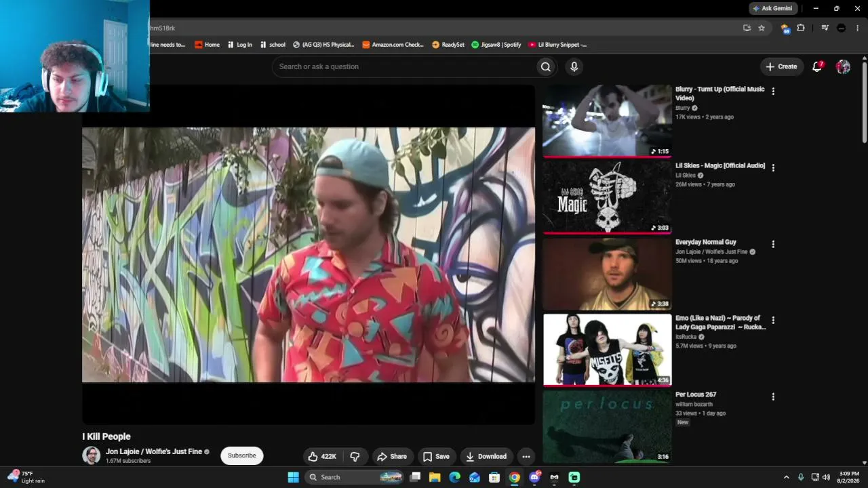
Task: Click the Chrome profile avatar icon
Action: 842,28
